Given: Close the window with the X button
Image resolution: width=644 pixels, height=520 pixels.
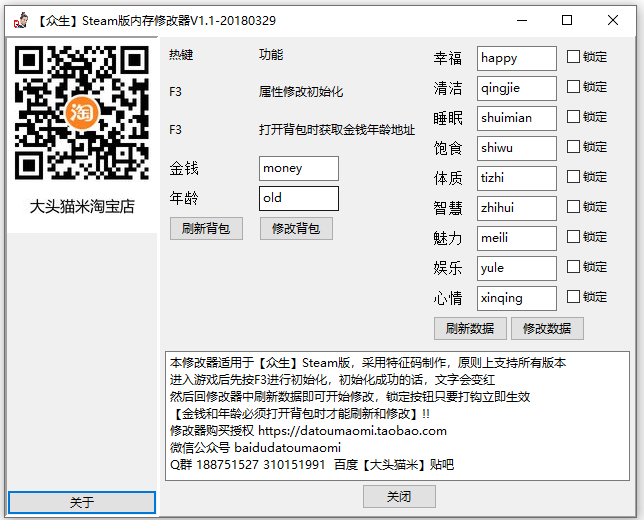Looking at the screenshot, I should coord(613,20).
